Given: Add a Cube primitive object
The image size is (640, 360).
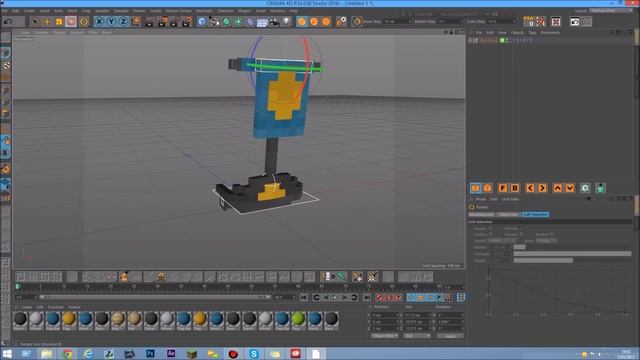Looking at the screenshot, I should (x=202, y=22).
